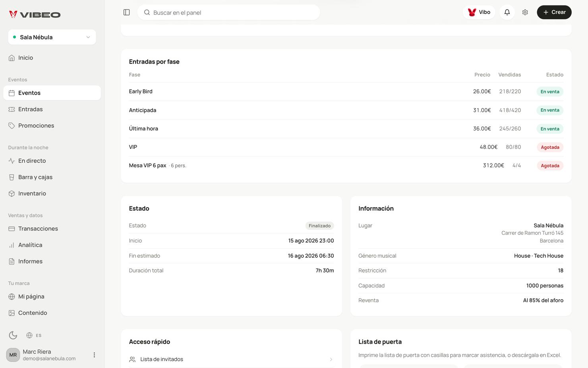
Task: Focus the Buscar en el panel field
Action: click(x=228, y=12)
